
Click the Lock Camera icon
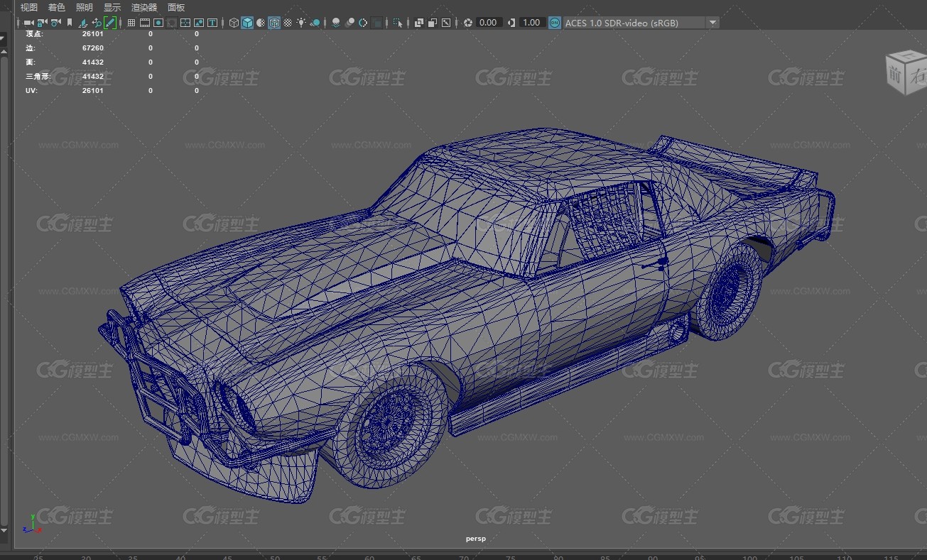(x=43, y=23)
